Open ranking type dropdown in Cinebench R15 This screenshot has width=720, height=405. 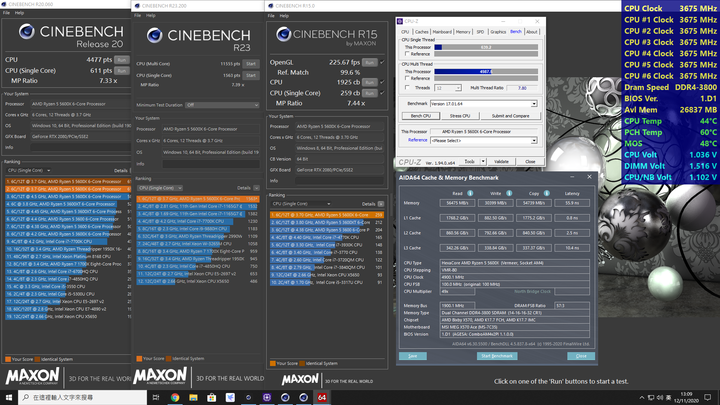301,204
